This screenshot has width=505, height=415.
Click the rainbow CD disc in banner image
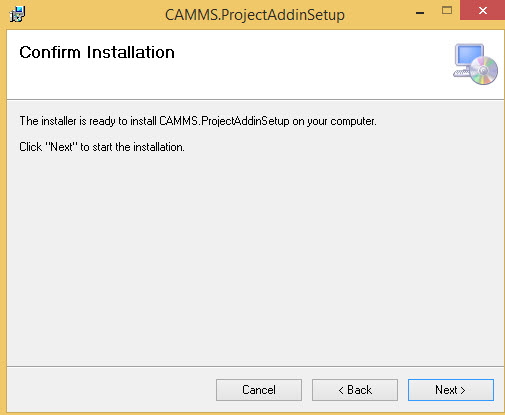[484, 71]
